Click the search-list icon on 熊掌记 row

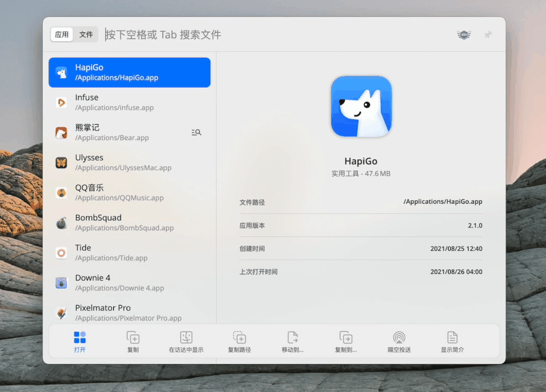pyautogui.click(x=196, y=132)
